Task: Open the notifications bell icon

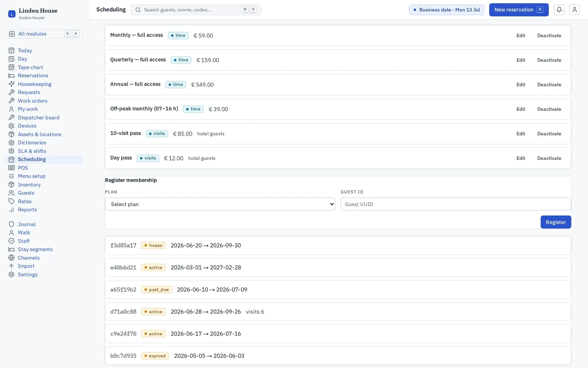Action: tap(559, 10)
